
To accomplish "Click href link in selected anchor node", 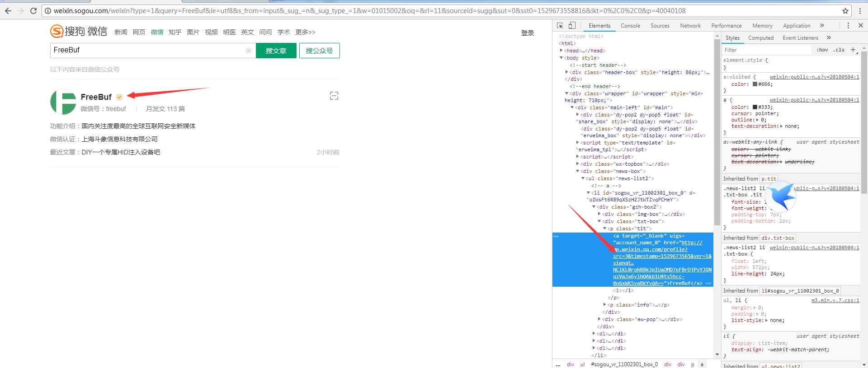I will coord(662,263).
